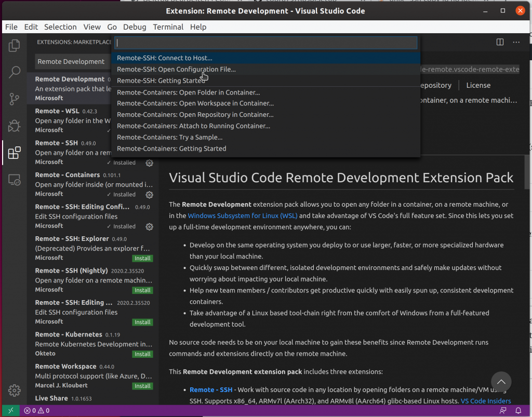The image size is (532, 417).
Task: Select the Extensions view icon
Action: [x=14, y=153]
